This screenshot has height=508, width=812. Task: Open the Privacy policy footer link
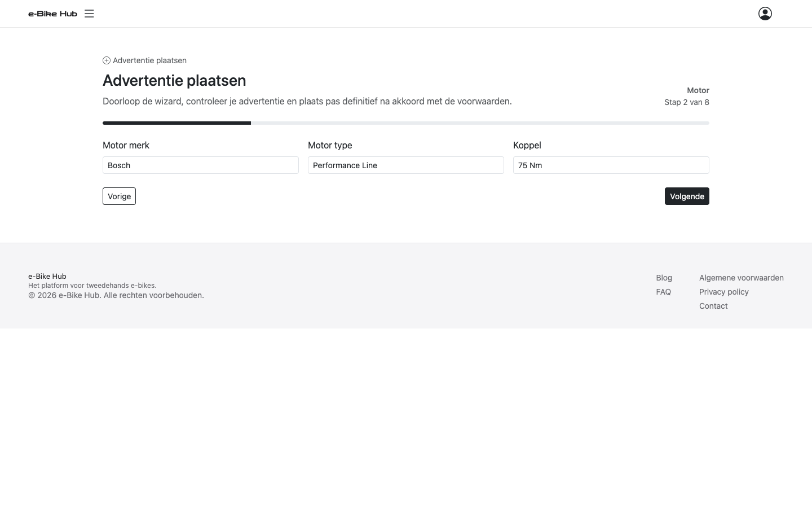pyautogui.click(x=724, y=292)
